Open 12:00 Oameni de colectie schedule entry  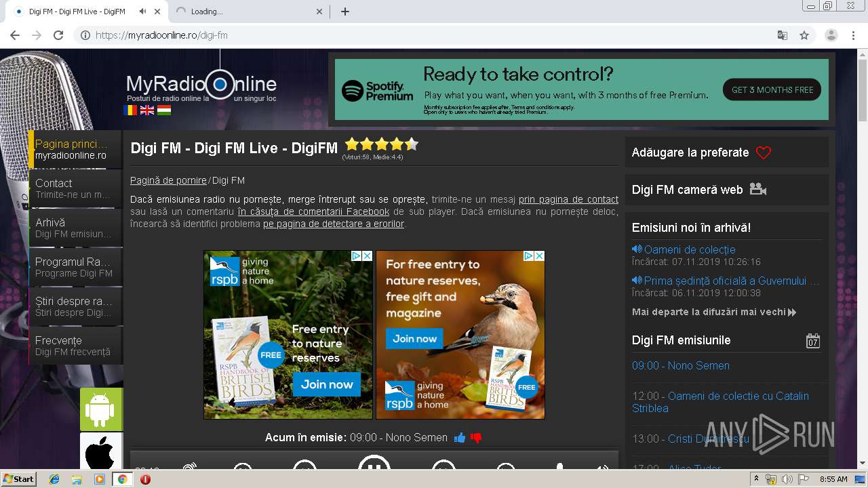coord(720,402)
